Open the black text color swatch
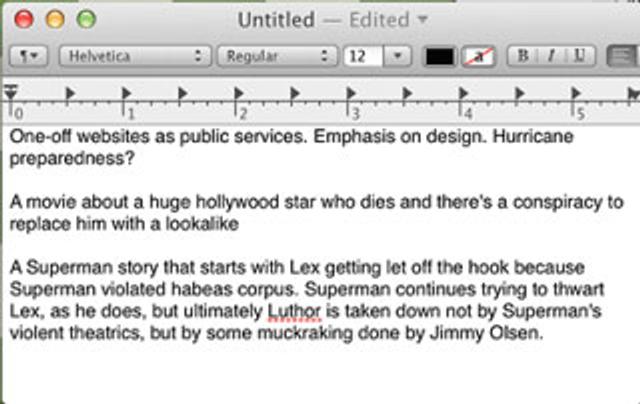This screenshot has width=640, height=404. tap(440, 56)
